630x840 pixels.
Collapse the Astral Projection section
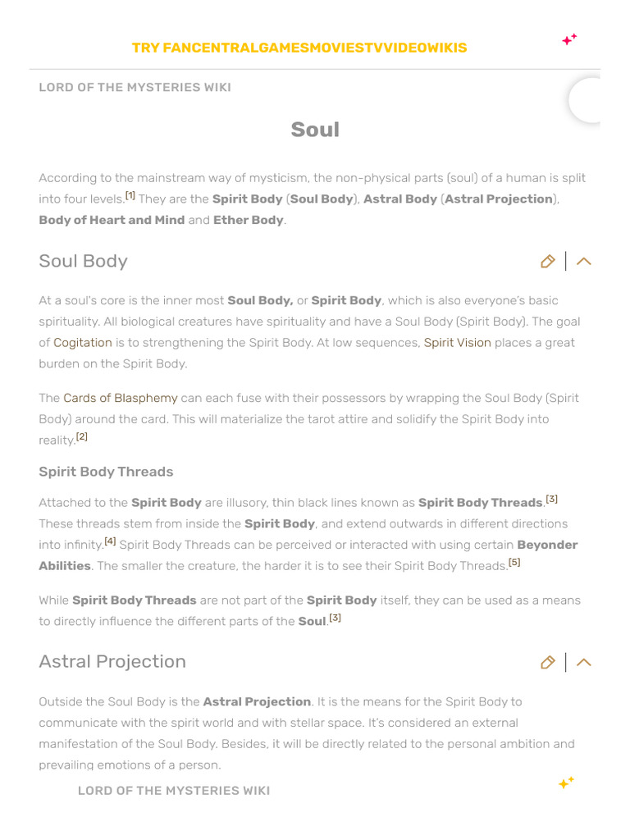click(x=584, y=662)
